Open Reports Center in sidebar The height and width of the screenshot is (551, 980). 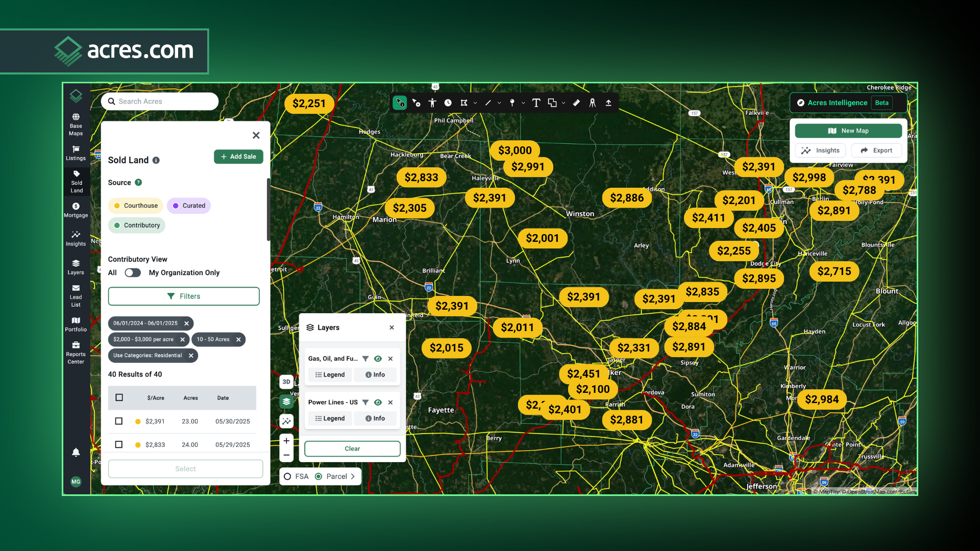(x=76, y=353)
